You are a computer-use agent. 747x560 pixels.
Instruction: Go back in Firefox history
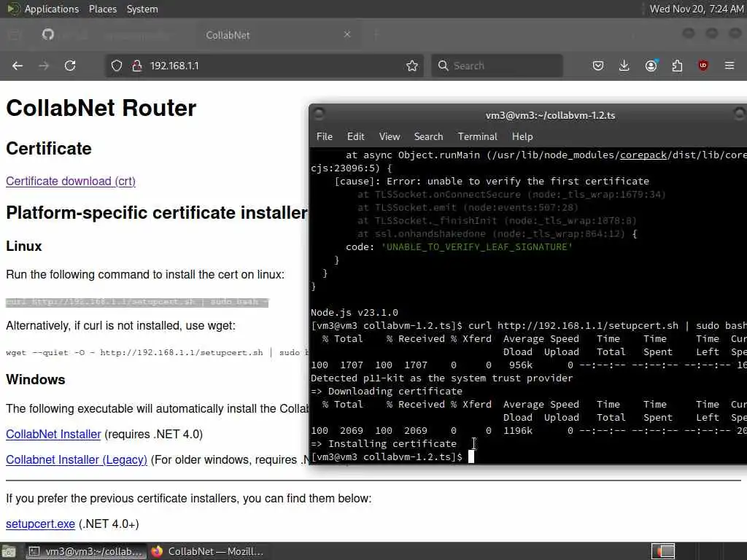click(x=18, y=66)
